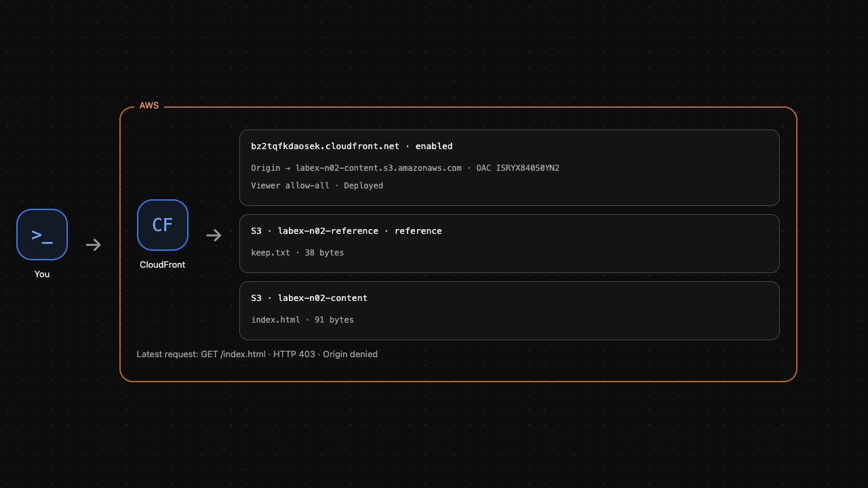Select the CF CloudFront icon
Viewport: 868px width, 488px height.
tap(163, 225)
